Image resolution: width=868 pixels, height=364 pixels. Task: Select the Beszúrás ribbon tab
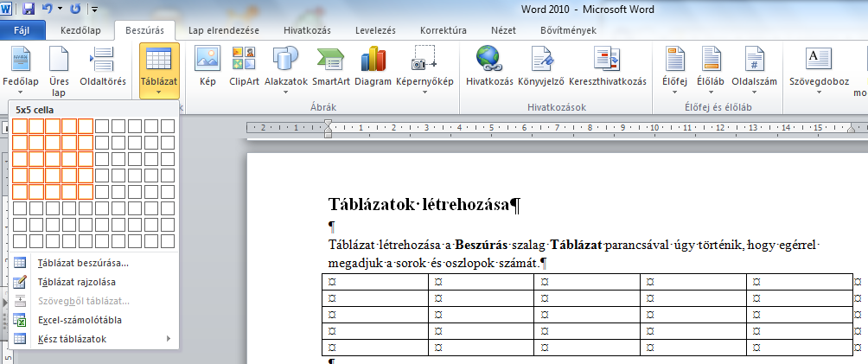coord(145,30)
